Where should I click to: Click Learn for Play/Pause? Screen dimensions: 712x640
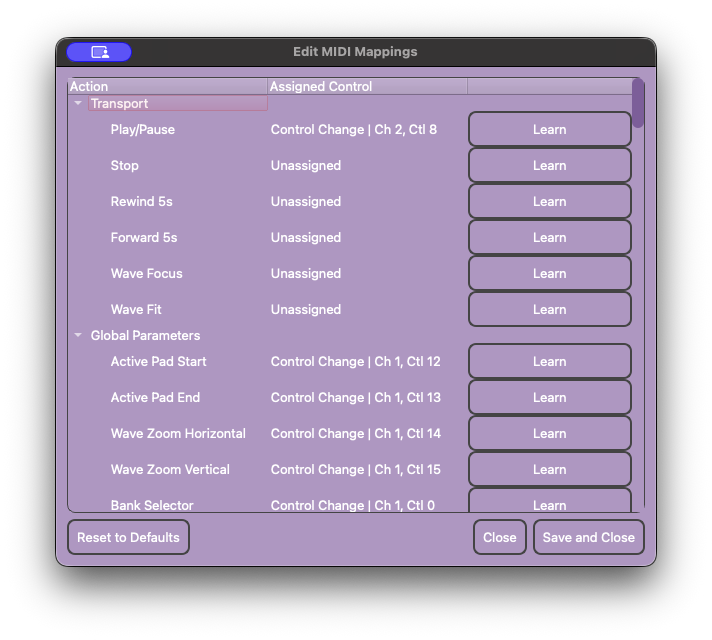click(x=549, y=129)
